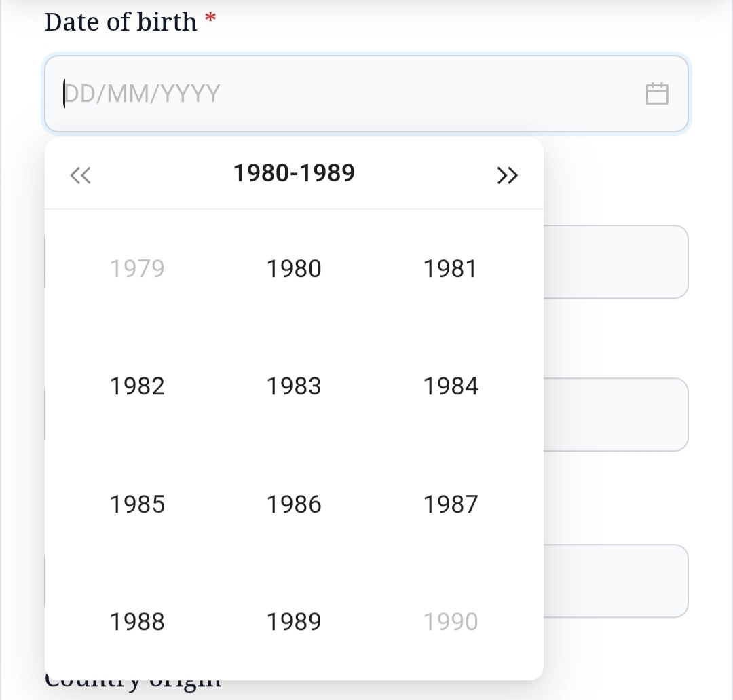
Task: Go to the next decade with double-right arrows
Action: coord(507,175)
